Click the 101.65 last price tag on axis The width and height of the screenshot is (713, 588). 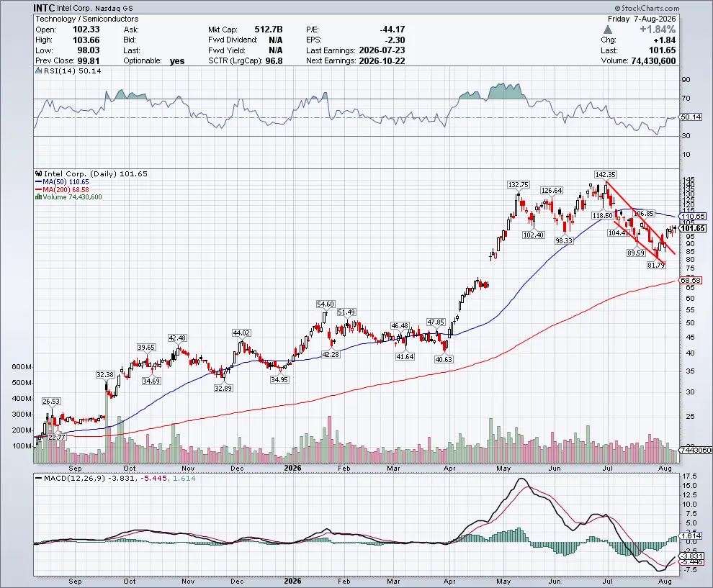693,228
